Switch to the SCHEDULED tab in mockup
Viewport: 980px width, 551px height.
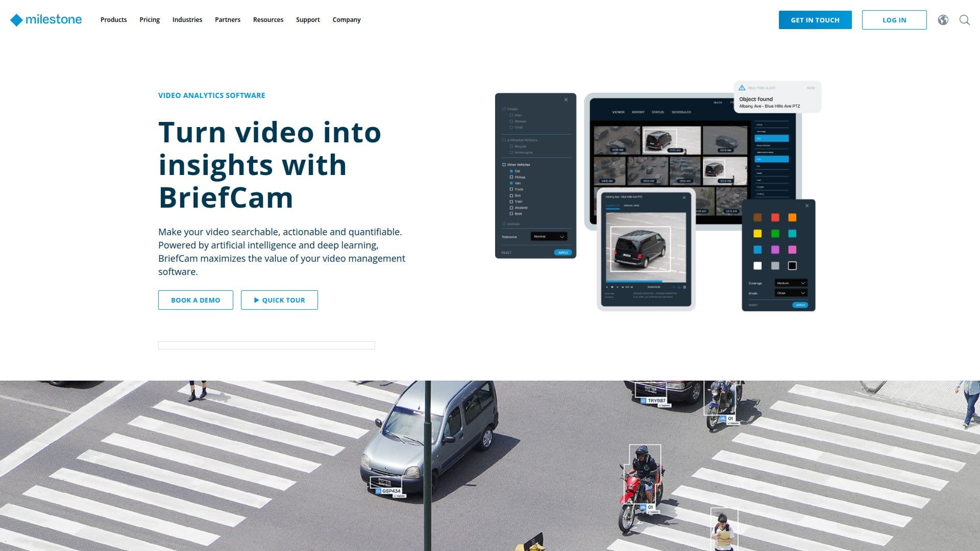click(681, 112)
